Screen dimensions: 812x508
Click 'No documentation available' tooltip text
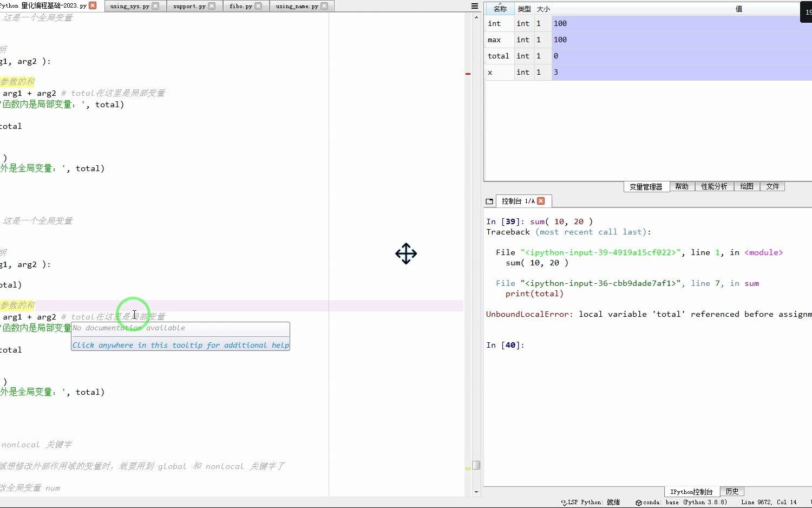[x=129, y=328]
